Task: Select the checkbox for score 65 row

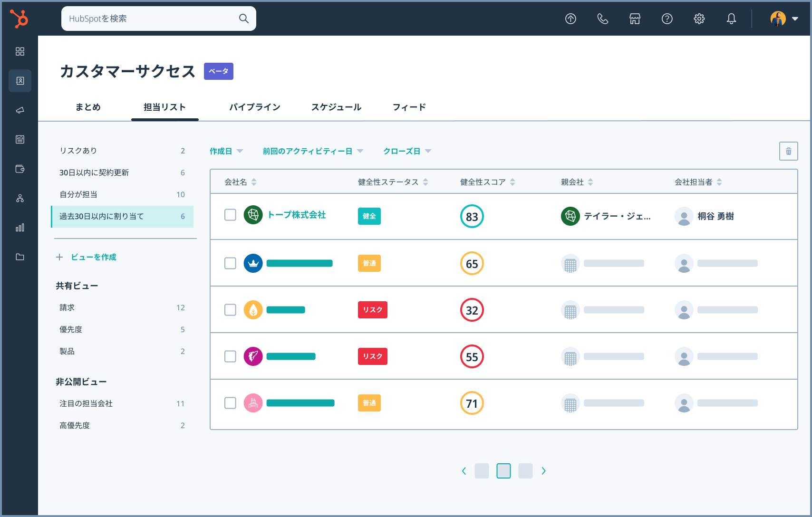Action: [x=230, y=263]
